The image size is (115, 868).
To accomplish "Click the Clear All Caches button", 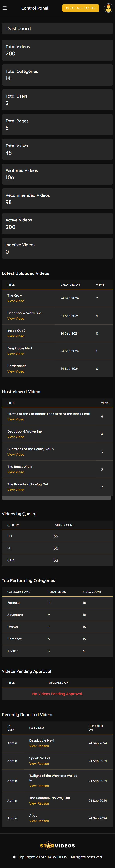I will (81, 8).
